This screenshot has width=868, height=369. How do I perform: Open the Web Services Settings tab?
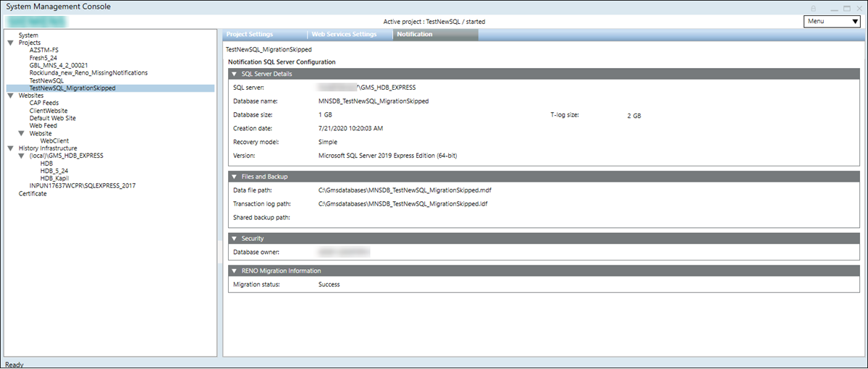click(x=344, y=34)
